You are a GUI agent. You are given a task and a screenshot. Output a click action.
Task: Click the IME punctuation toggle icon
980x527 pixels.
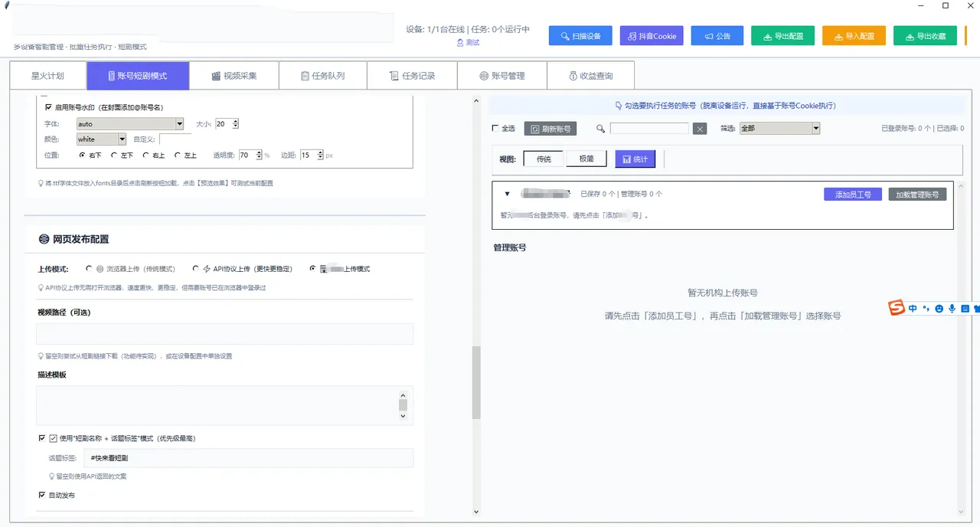(926, 308)
